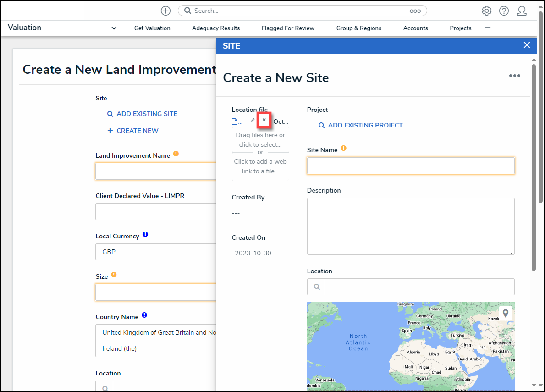Open the user profile icon
545x392 pixels.
pyautogui.click(x=522, y=11)
